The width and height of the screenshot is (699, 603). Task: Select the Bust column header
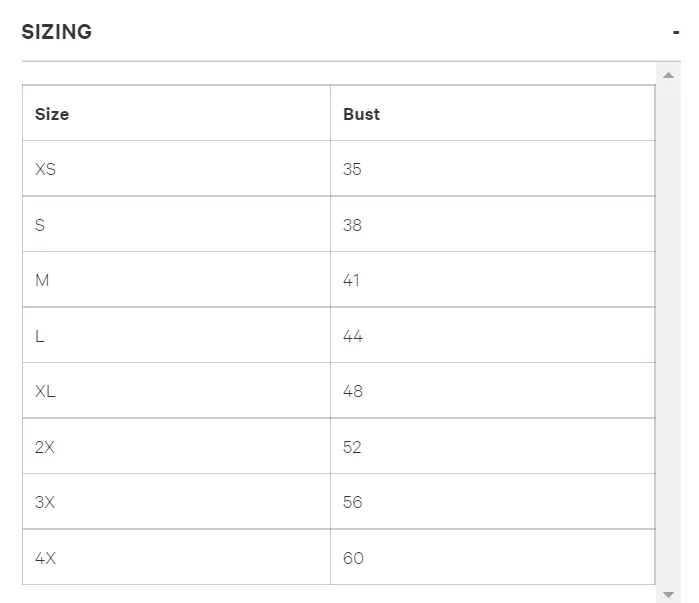click(493, 113)
